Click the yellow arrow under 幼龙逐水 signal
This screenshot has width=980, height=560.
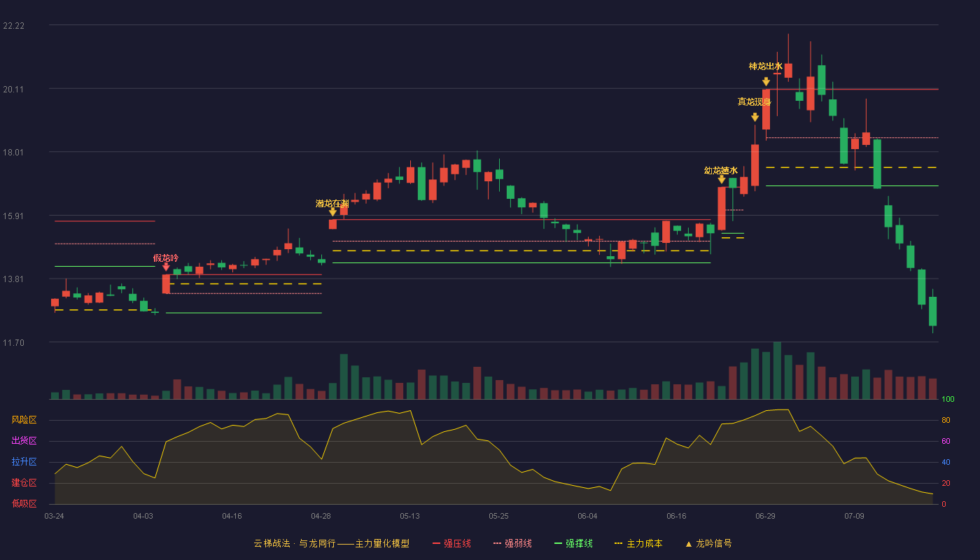tap(722, 179)
